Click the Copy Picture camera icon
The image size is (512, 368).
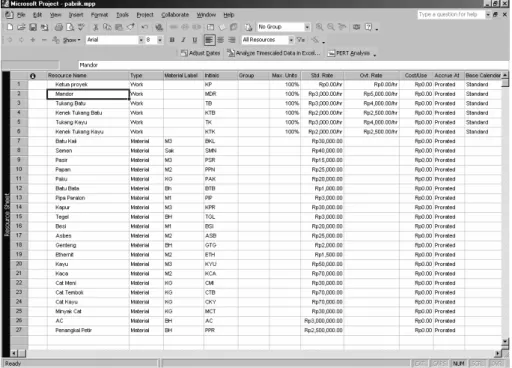click(356, 27)
